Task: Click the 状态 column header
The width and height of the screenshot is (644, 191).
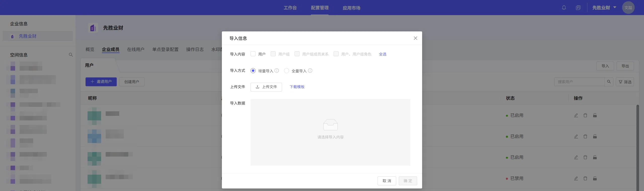Action: coord(510,98)
